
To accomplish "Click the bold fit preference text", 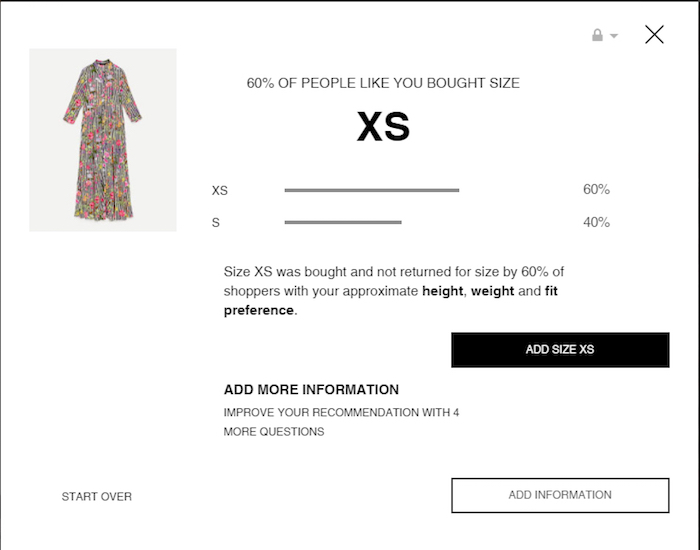I will pos(259,310).
